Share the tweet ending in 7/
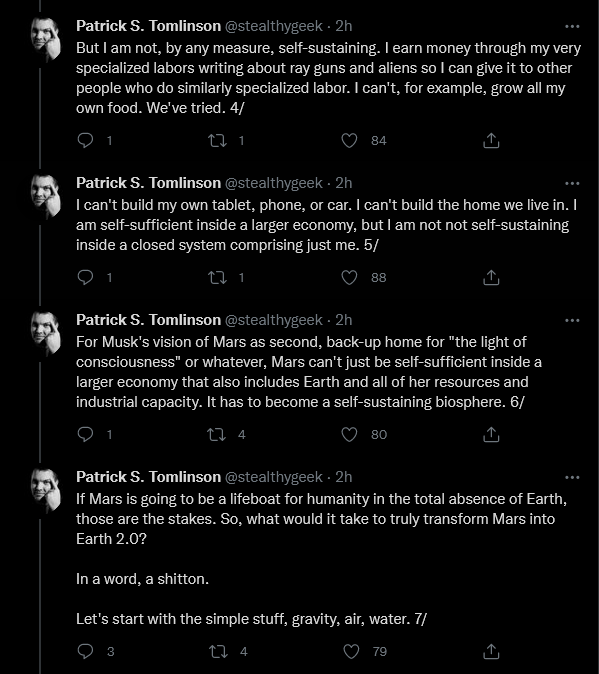Viewport: 599px width, 674px height. [x=491, y=651]
